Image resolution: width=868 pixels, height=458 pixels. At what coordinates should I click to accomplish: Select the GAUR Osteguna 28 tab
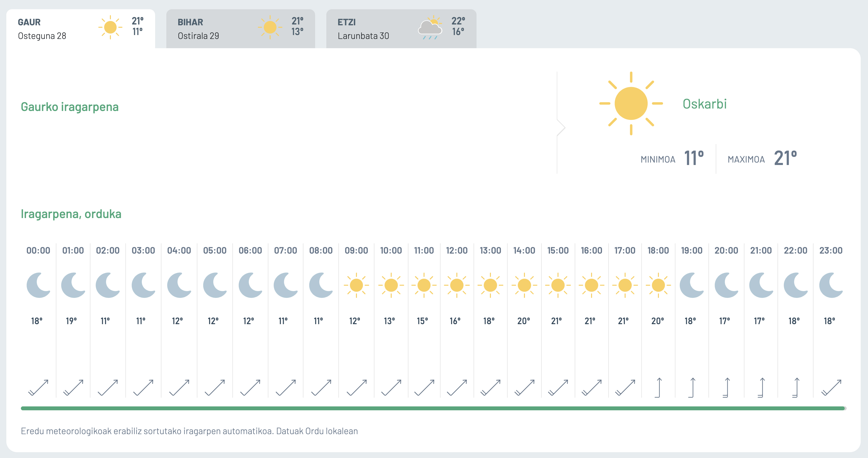tap(80, 29)
